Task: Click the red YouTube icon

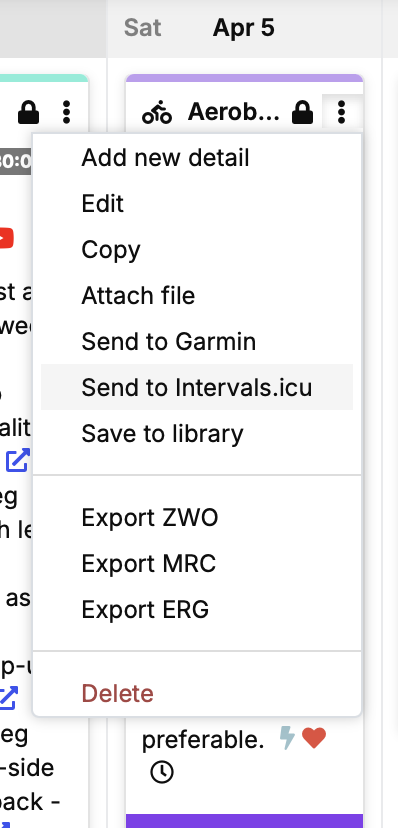Action: [x=5, y=238]
